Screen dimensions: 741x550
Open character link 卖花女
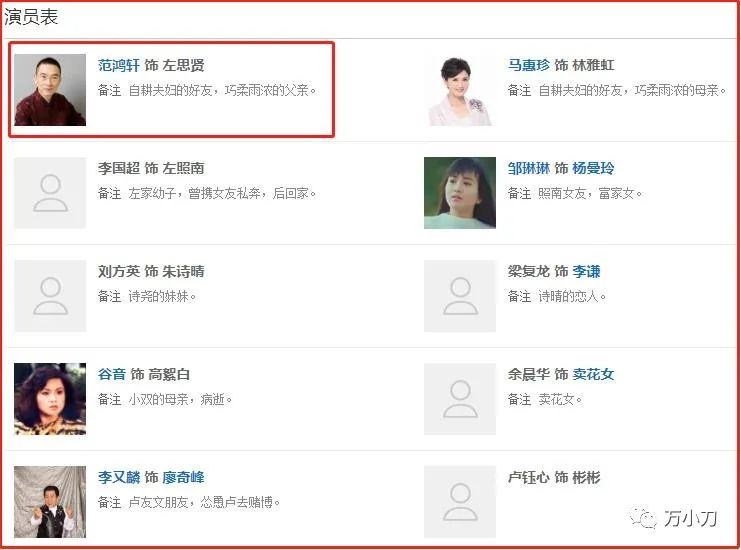(x=593, y=374)
